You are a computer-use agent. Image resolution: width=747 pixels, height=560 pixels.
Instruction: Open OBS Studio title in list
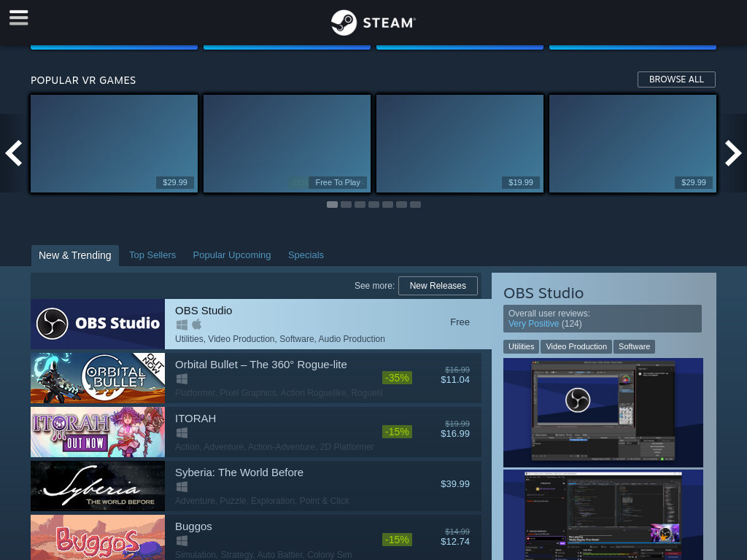tap(204, 311)
